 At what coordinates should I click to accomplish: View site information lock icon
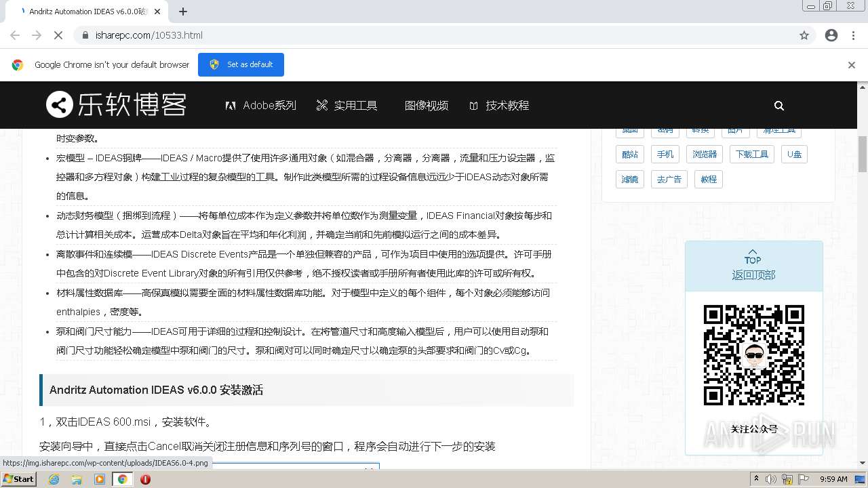tap(85, 35)
